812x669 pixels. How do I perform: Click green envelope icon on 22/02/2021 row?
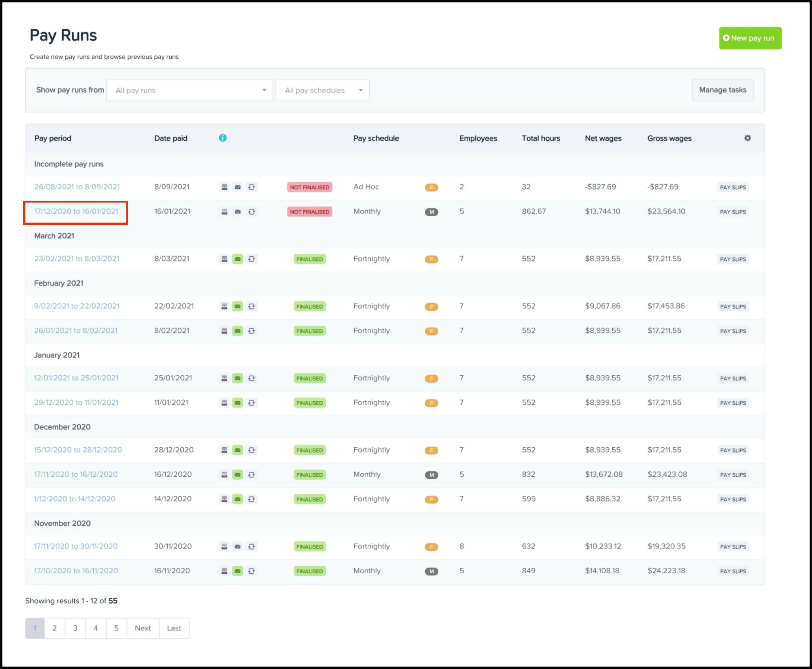[237, 306]
